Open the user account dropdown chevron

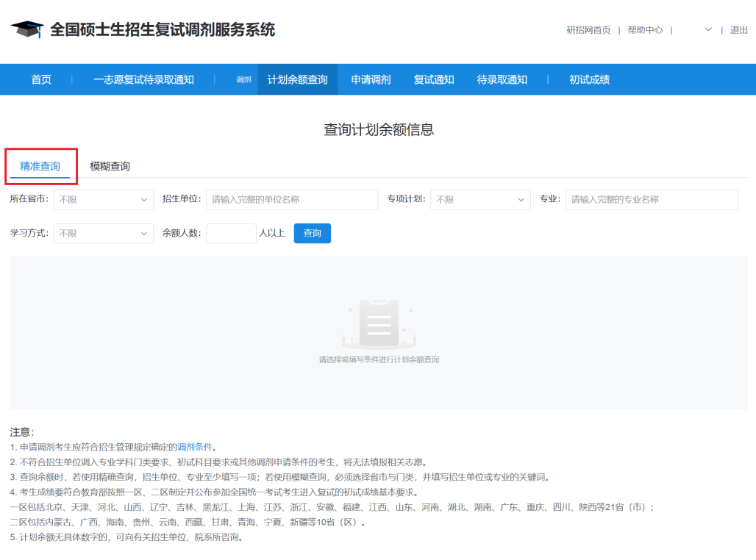coord(707,29)
